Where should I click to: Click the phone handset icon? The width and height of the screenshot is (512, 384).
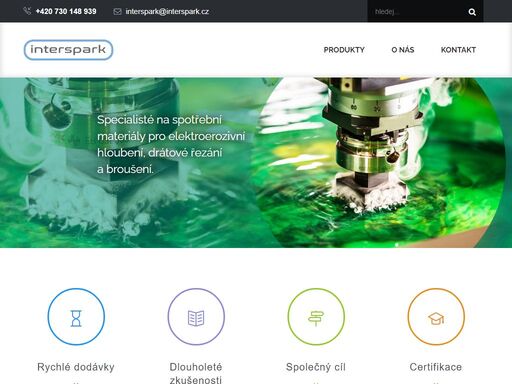(27, 11)
